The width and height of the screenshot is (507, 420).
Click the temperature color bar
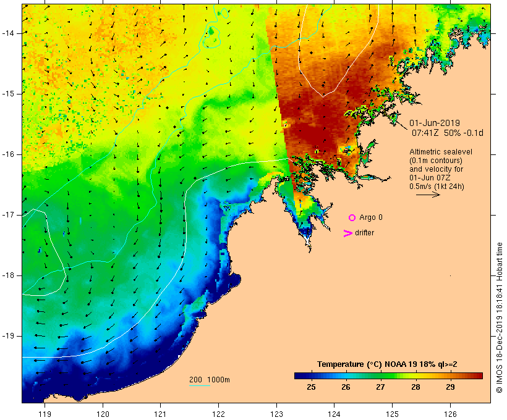(388, 376)
